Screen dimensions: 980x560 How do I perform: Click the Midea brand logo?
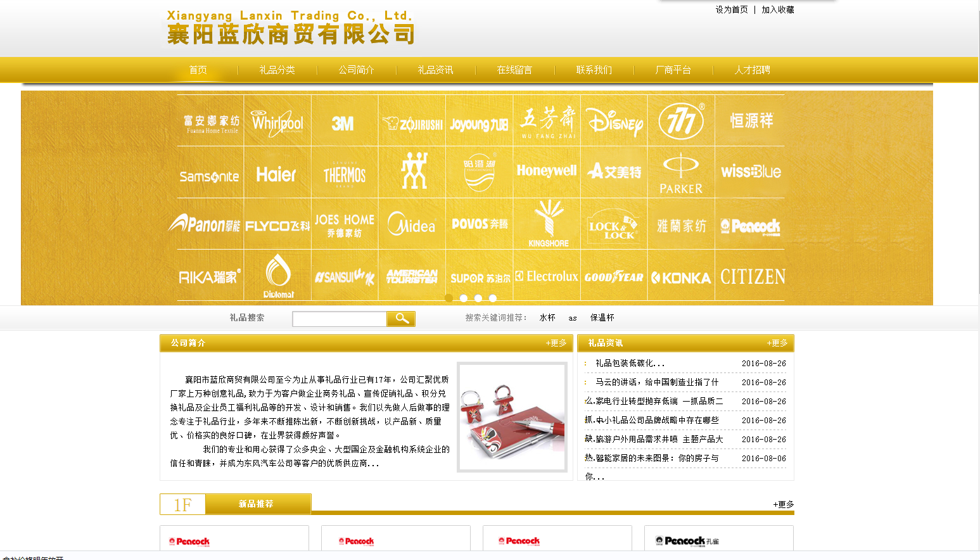[412, 224]
